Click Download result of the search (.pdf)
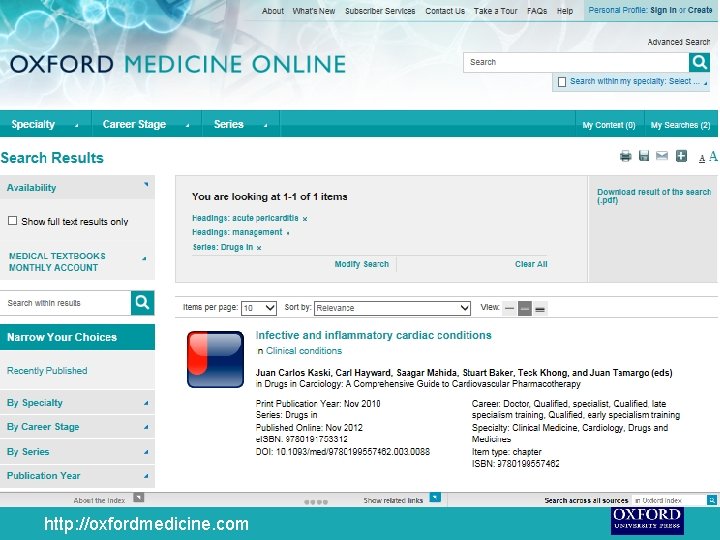The image size is (720, 540). (x=654, y=196)
